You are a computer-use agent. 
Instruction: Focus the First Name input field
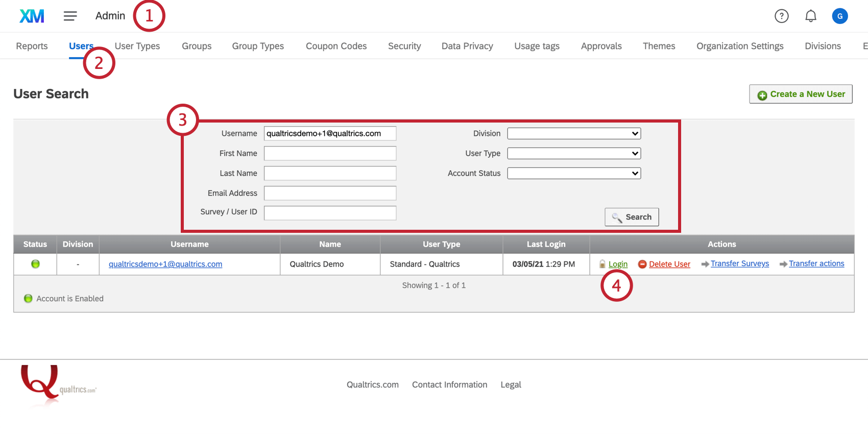[x=330, y=153]
